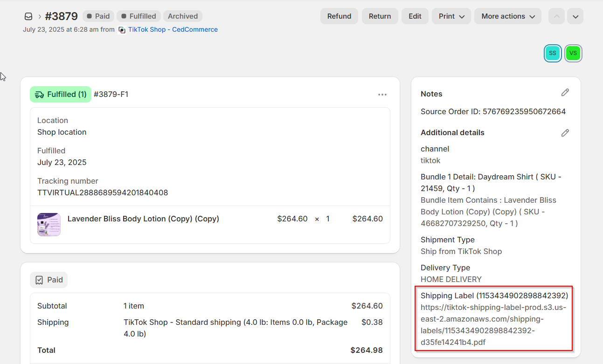Click the Shop location text
Viewport: 603px width, 364px height.
click(62, 132)
